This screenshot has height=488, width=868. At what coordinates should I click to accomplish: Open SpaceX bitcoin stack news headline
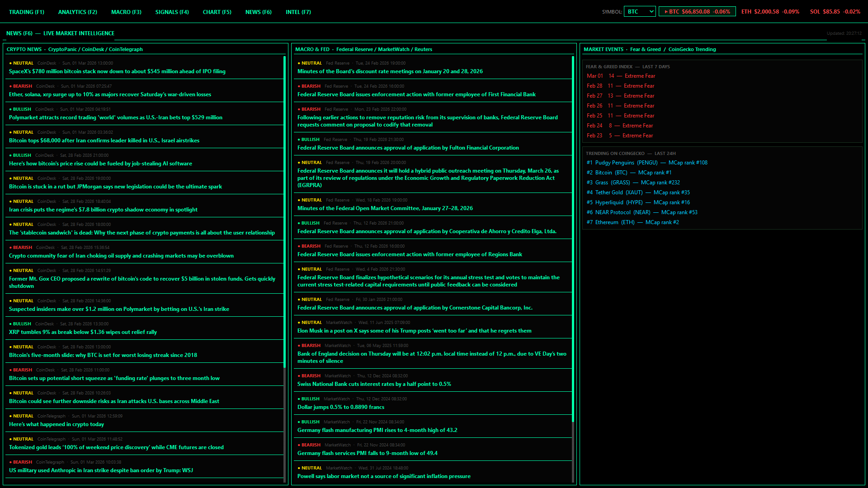tap(117, 71)
